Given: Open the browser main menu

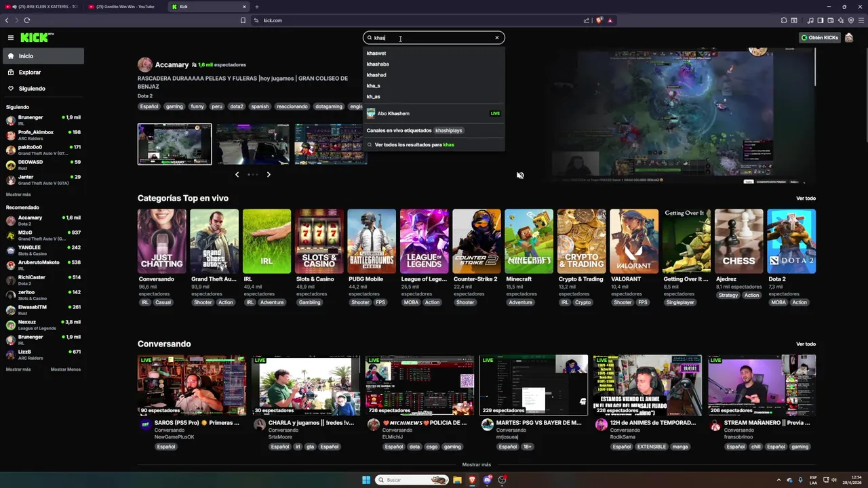Looking at the screenshot, I should [860, 20].
